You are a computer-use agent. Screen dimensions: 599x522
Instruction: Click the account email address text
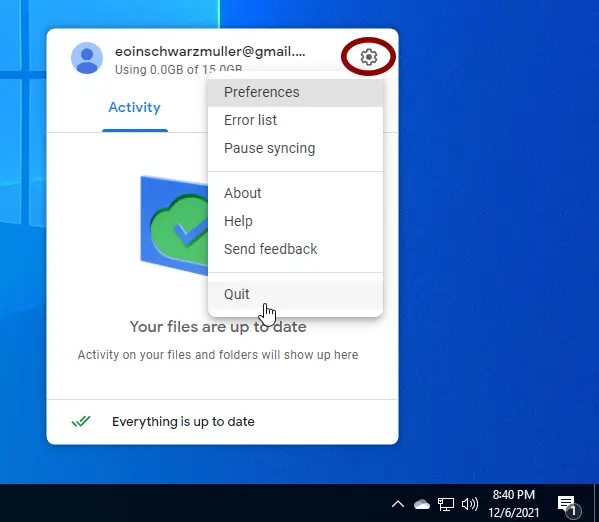(210, 52)
